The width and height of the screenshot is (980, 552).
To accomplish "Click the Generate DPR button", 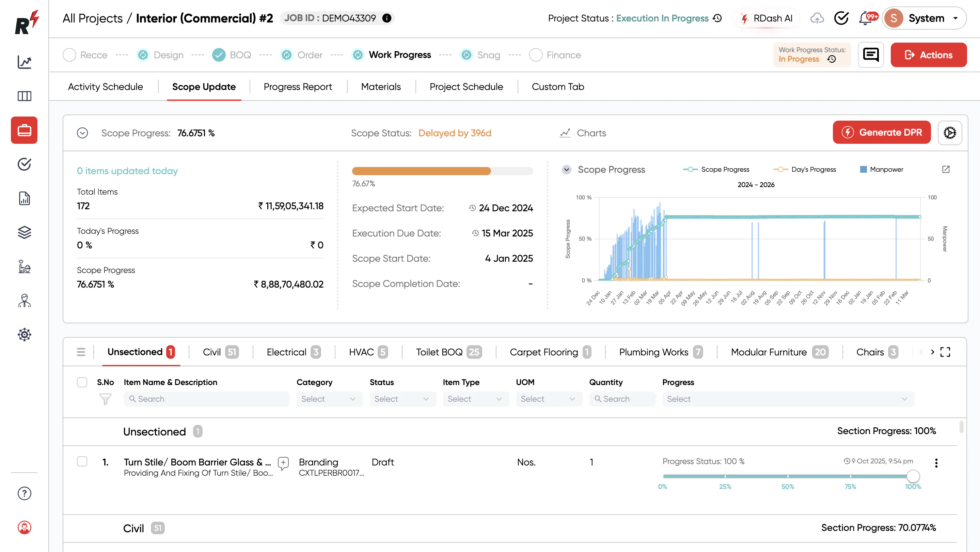I will (x=882, y=133).
